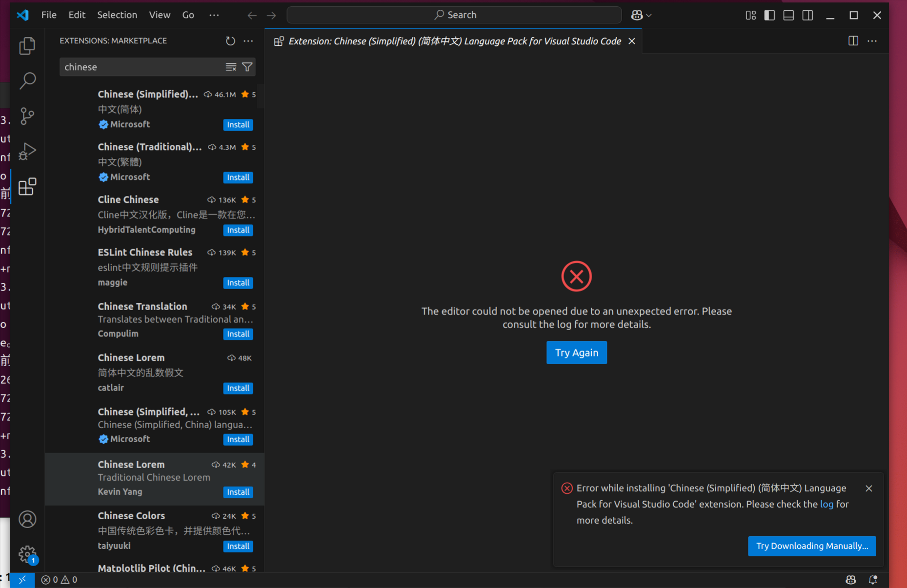907x588 pixels.
Task: Open Views and More Actions in Extensions panel
Action: pos(248,41)
